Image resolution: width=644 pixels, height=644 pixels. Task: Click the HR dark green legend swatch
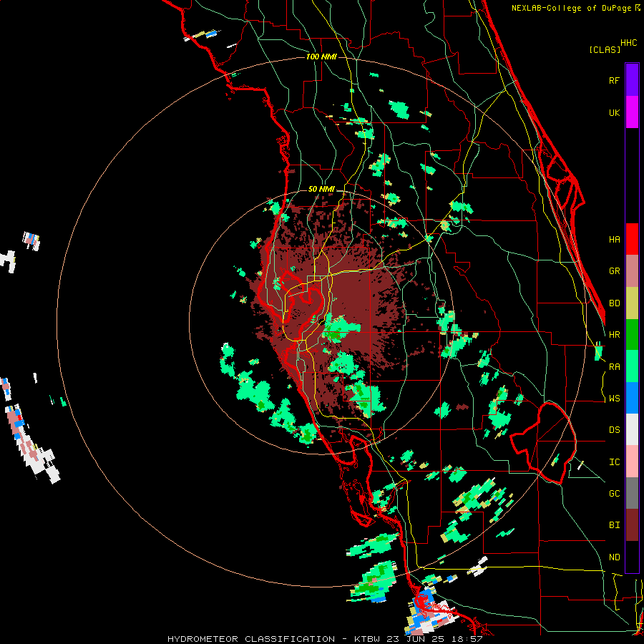point(632,334)
